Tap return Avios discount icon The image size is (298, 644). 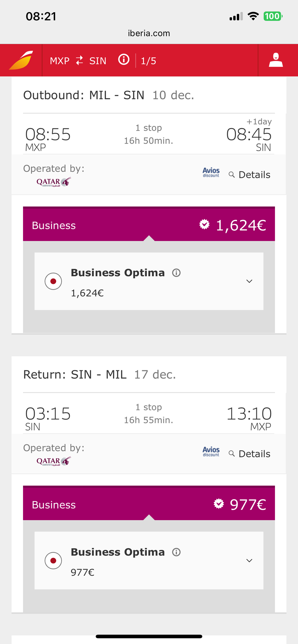click(x=211, y=452)
